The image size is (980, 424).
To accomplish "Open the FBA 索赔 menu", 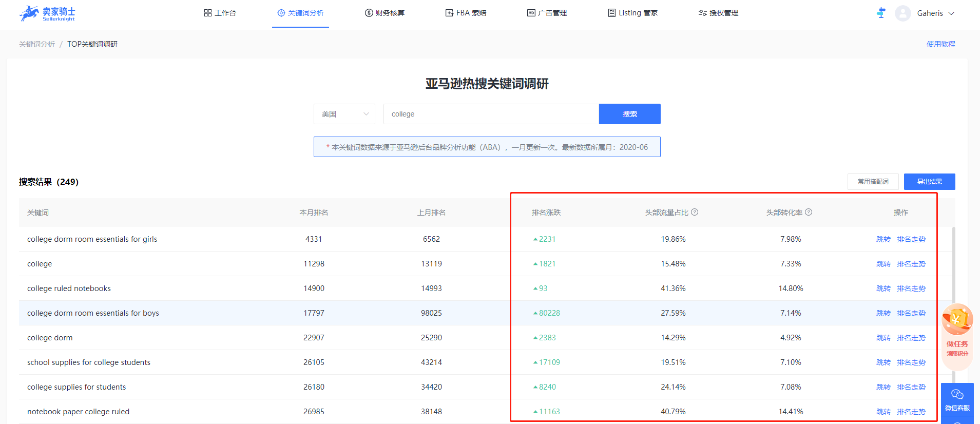I will 466,13.
